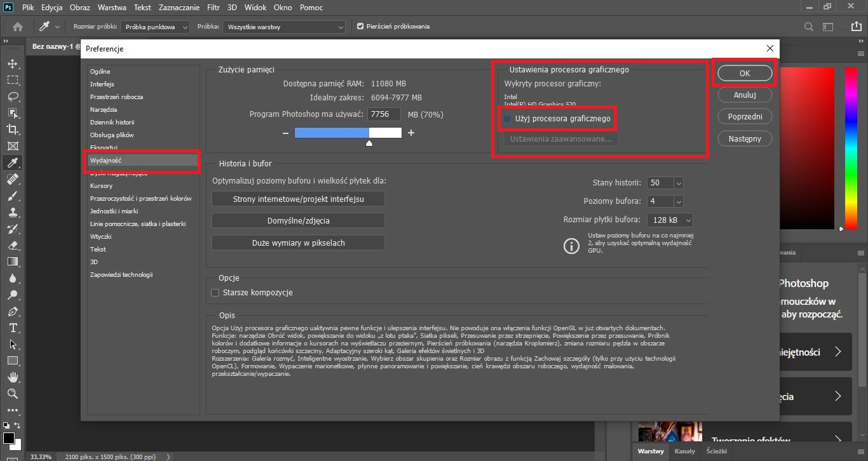Screen dimensions: 868x461
Task: Click the Share icon top right
Action: click(x=855, y=27)
